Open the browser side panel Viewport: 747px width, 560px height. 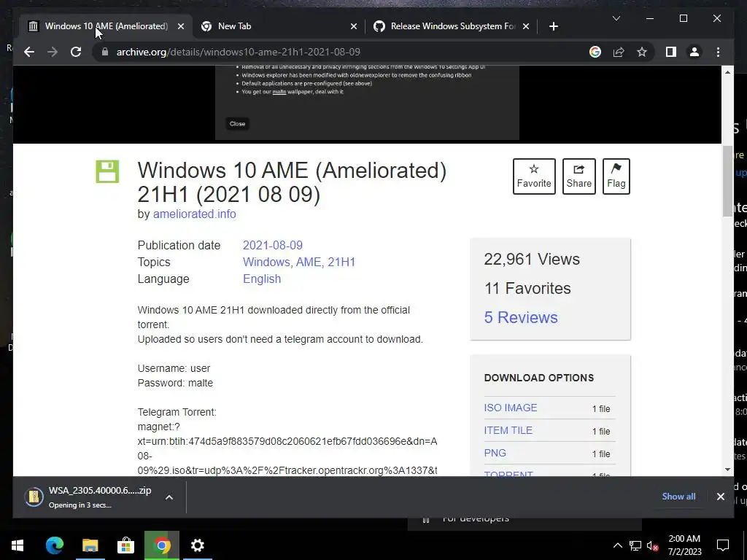(x=671, y=52)
